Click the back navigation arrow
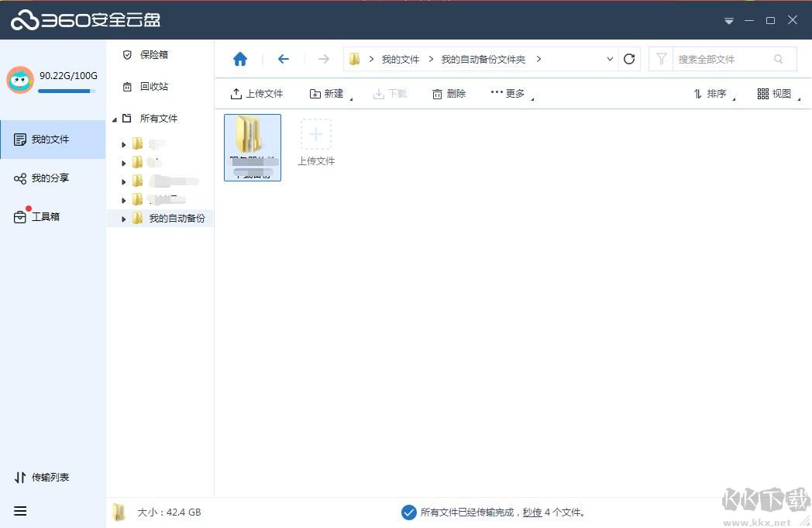The image size is (812, 528). (283, 58)
